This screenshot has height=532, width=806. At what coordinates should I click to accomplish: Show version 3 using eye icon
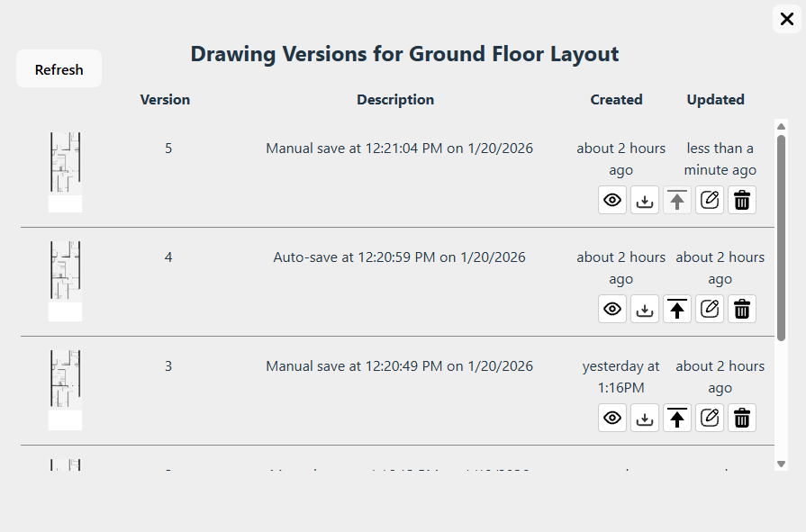[x=612, y=418]
